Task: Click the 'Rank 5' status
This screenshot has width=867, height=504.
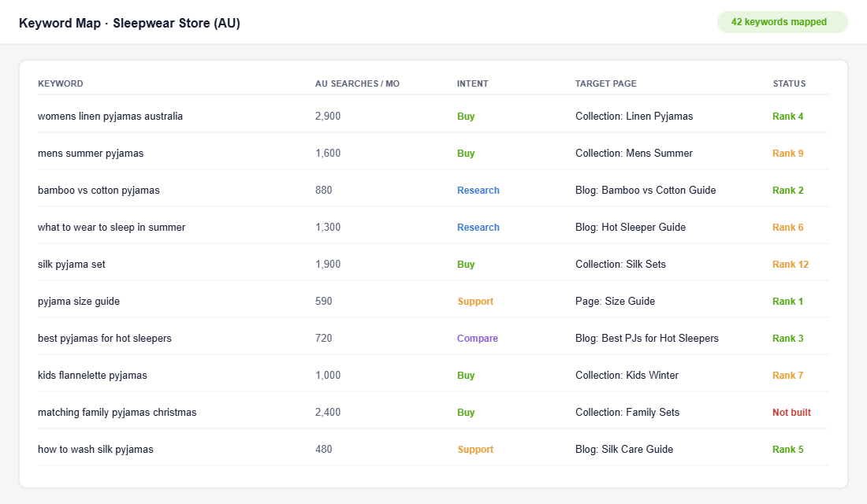Action: [788, 450]
